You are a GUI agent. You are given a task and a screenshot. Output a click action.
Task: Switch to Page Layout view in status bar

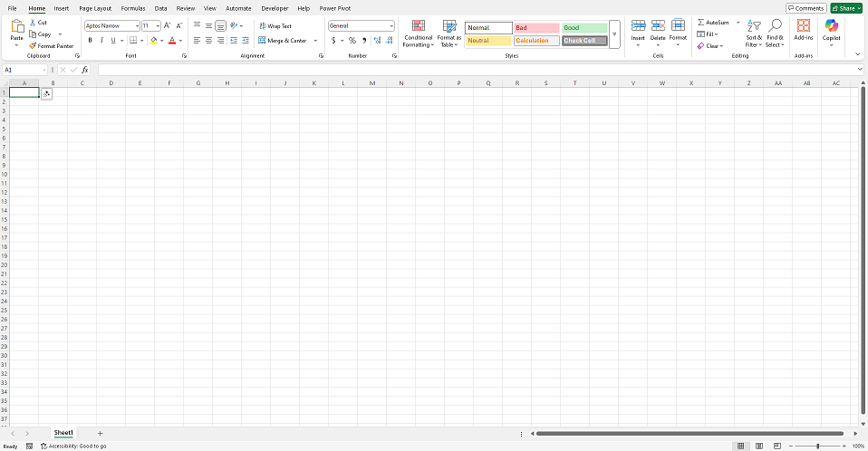[759, 446]
